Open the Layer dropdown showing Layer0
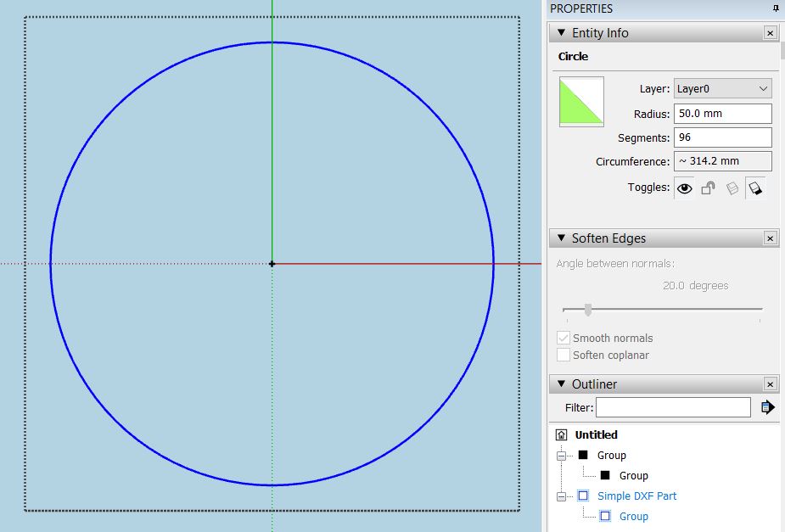Image resolution: width=785 pixels, height=532 pixels. [x=722, y=89]
